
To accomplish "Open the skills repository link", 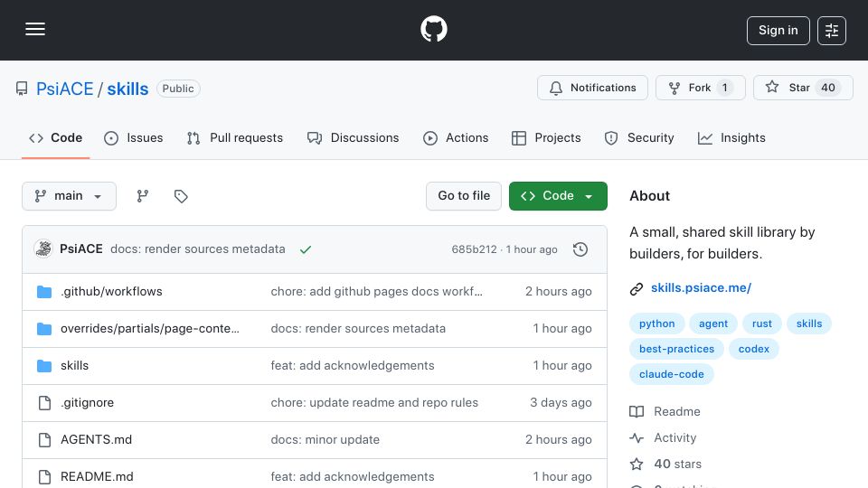I will 127,89.
